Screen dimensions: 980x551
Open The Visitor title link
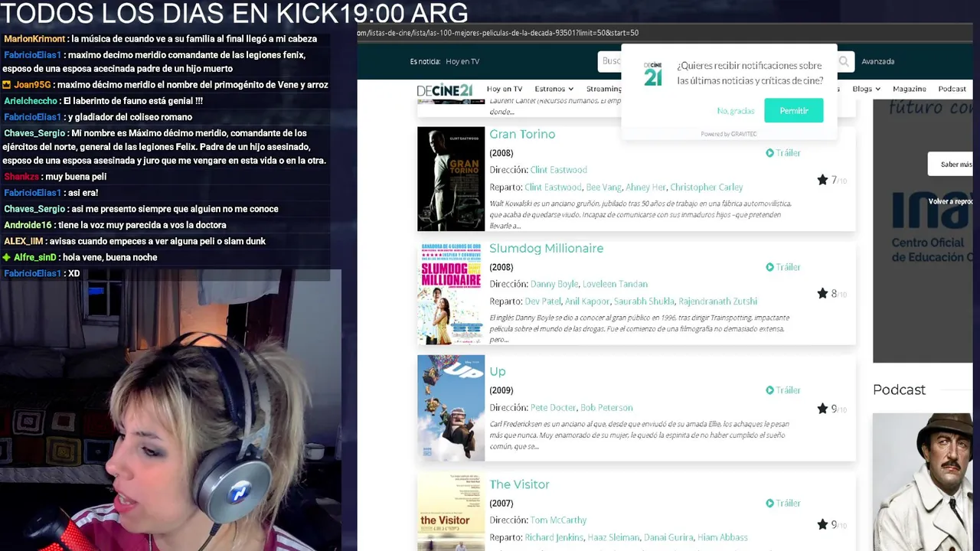click(x=519, y=484)
